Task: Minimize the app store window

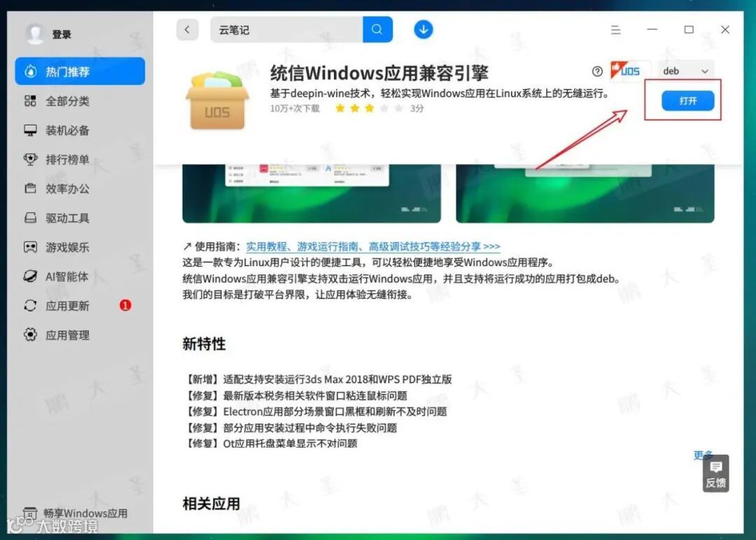Action: 652,29
